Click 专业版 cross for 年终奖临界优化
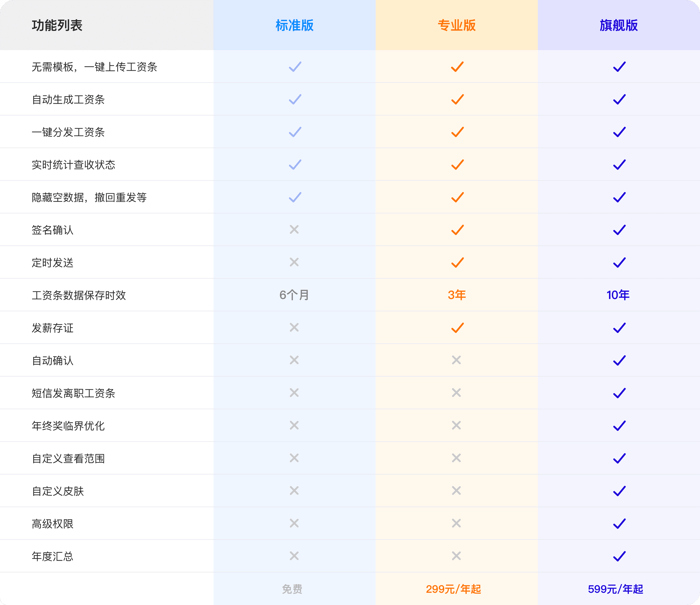700x605 pixels. [x=456, y=425]
